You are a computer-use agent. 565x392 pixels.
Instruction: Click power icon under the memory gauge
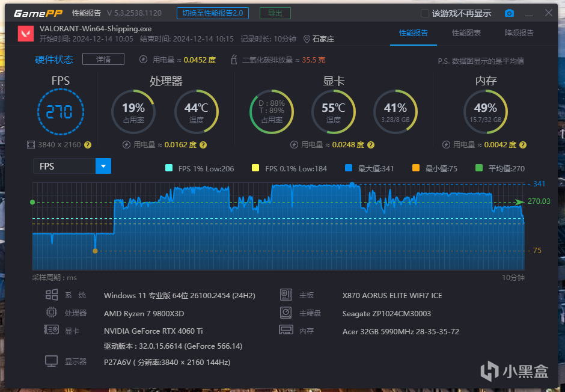(x=446, y=145)
